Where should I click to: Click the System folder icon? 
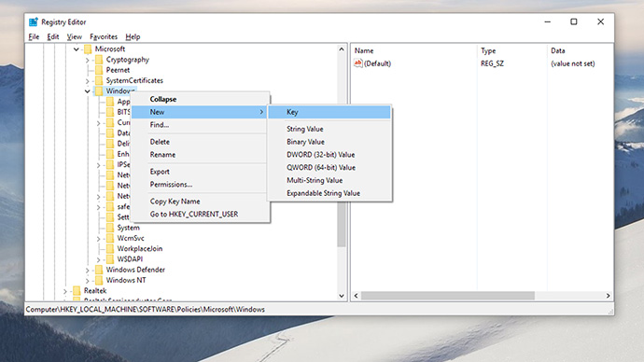click(x=109, y=228)
